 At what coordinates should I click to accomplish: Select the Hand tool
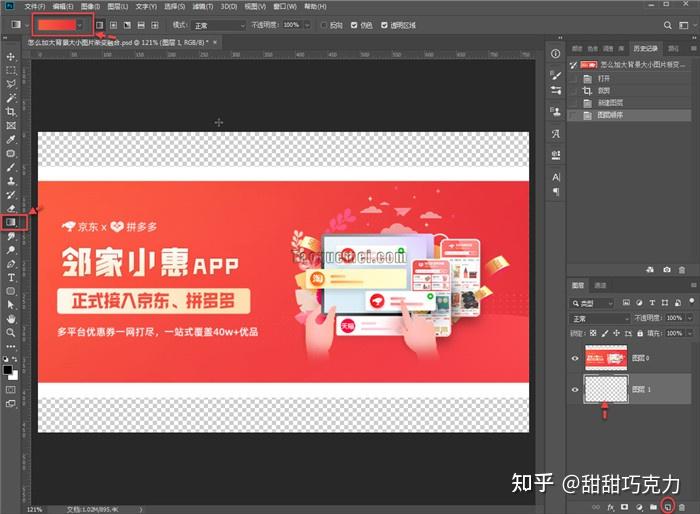(x=11, y=319)
